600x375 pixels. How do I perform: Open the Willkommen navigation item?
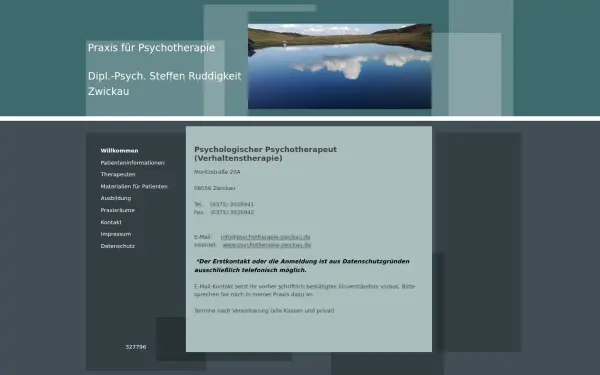pyautogui.click(x=119, y=151)
